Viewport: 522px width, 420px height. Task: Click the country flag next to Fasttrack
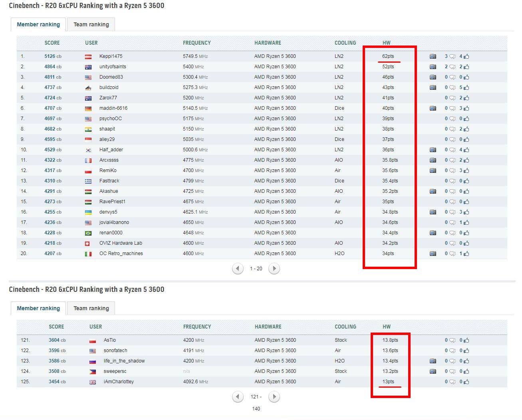coord(88,181)
